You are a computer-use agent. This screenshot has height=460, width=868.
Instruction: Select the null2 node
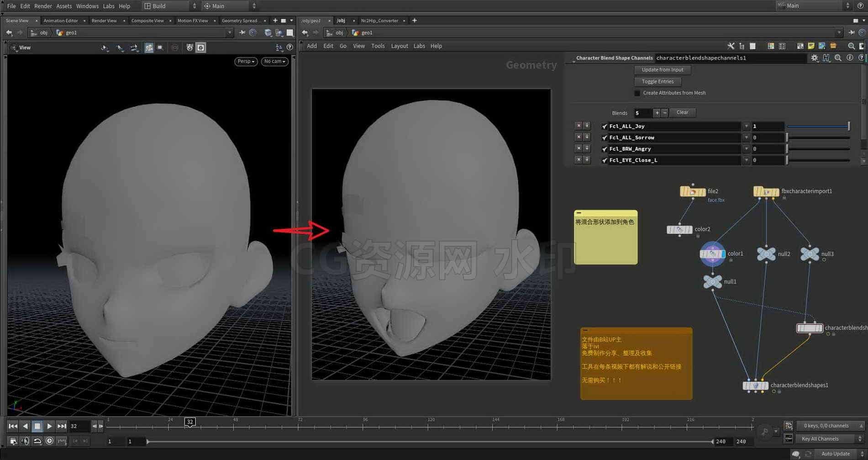766,254
